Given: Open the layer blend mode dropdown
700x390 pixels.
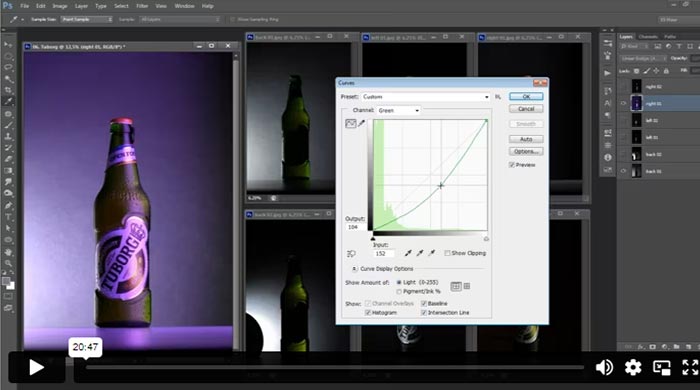Looking at the screenshot, I should pos(643,58).
